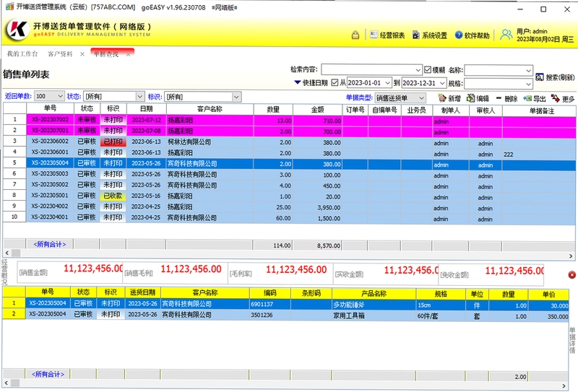This screenshot has width=578, height=392.
Task: Click the lock icon in header
Action: point(355,35)
